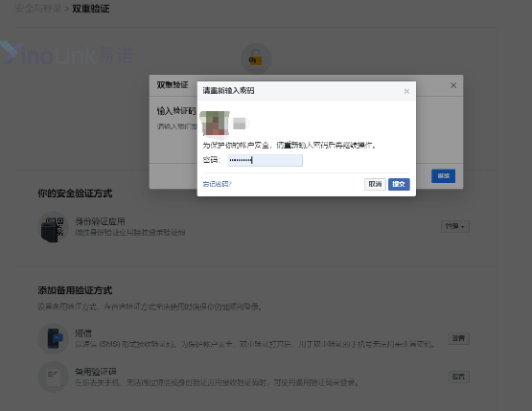Click the 双重验证 breadcrumb text
The image size is (532, 411).
(x=91, y=9)
